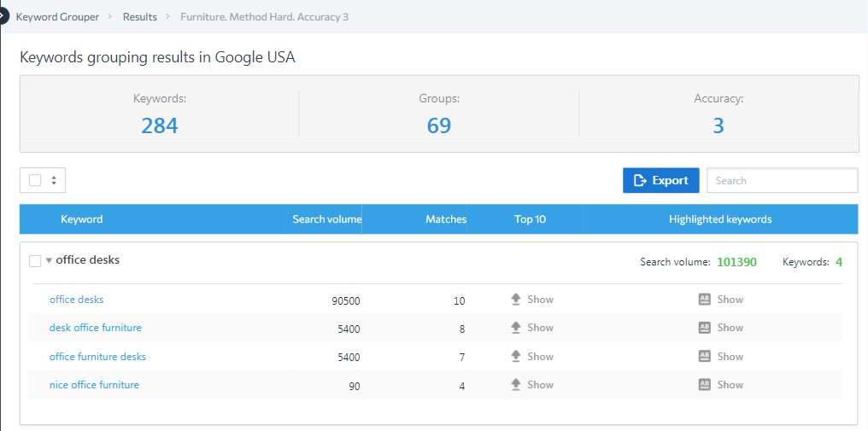Open the nice office furniture keyword link

pyautogui.click(x=94, y=385)
